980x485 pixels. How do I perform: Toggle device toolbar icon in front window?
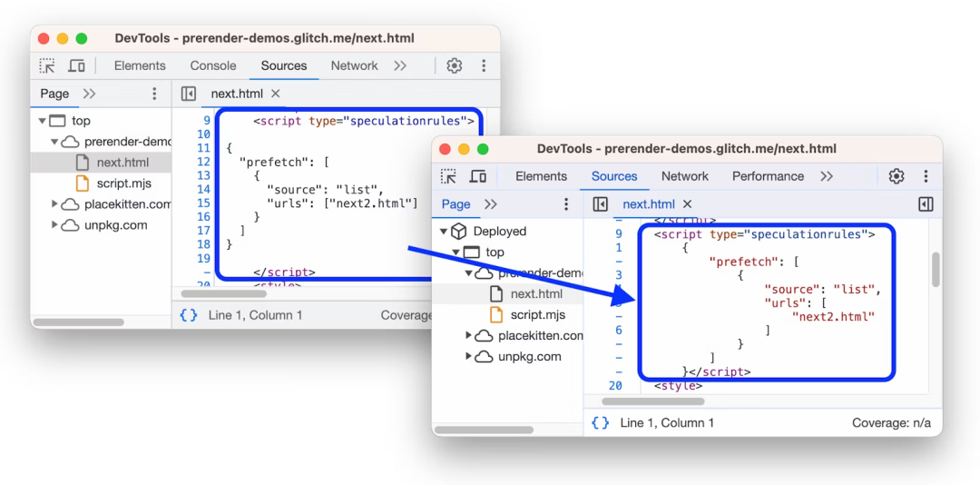pyautogui.click(x=477, y=176)
